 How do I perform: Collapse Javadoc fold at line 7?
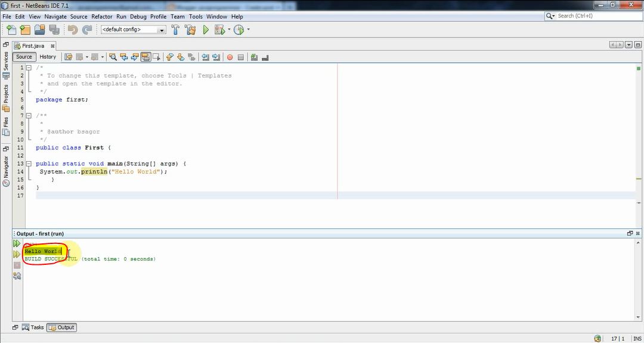(29, 116)
